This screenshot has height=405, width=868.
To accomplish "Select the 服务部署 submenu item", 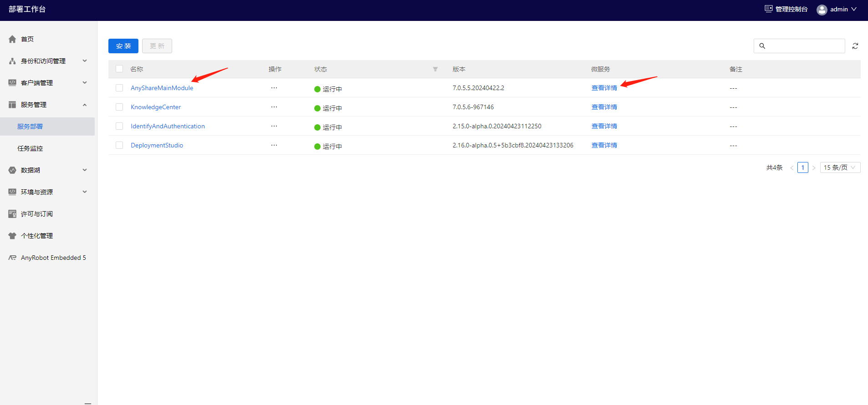I will click(47, 127).
